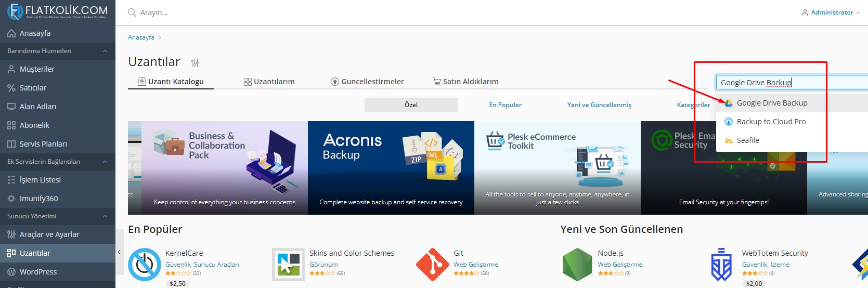
Task: Click the Abonelik grid icon
Action: (x=11, y=125)
